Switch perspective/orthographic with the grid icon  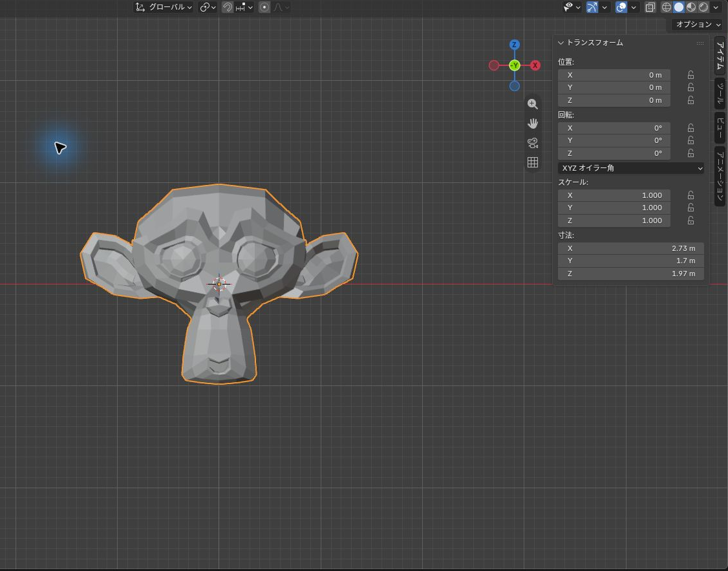pos(533,162)
